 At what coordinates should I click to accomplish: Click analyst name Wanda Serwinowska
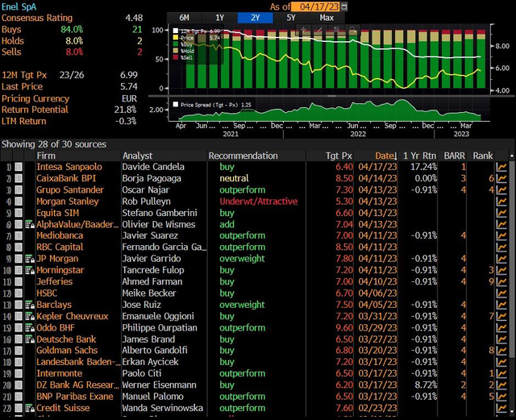click(x=163, y=408)
